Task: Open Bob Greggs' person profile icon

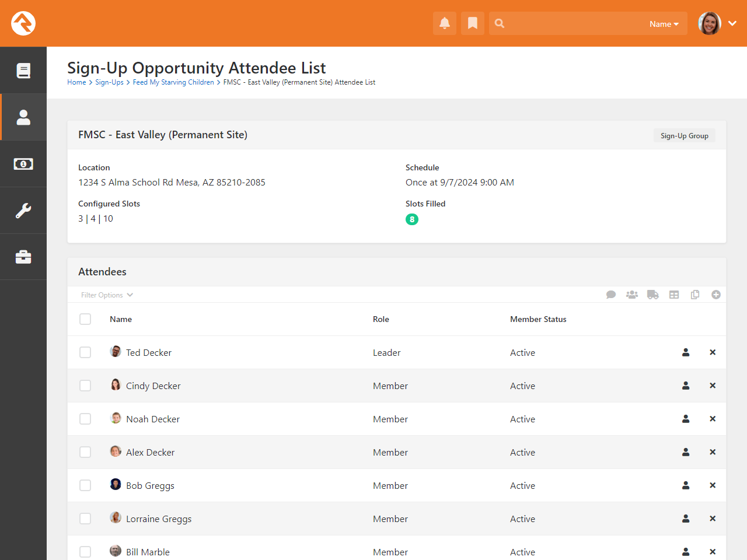Action: 686,485
